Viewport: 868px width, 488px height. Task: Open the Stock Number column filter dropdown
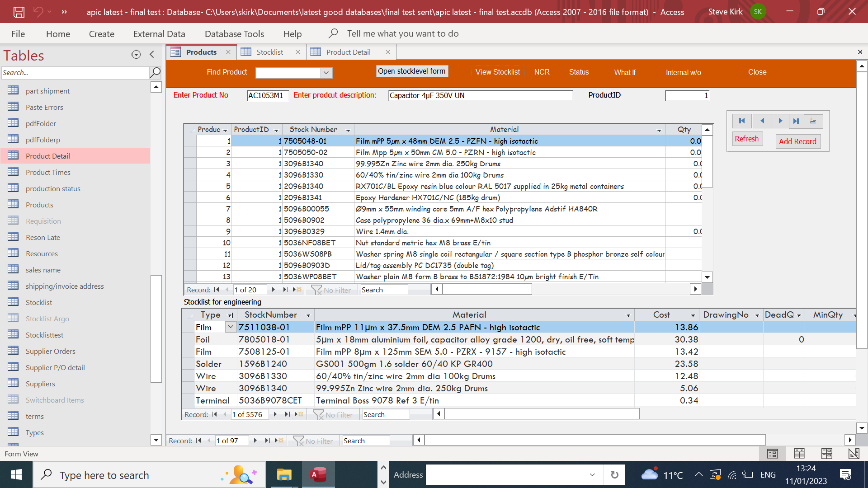tap(348, 130)
